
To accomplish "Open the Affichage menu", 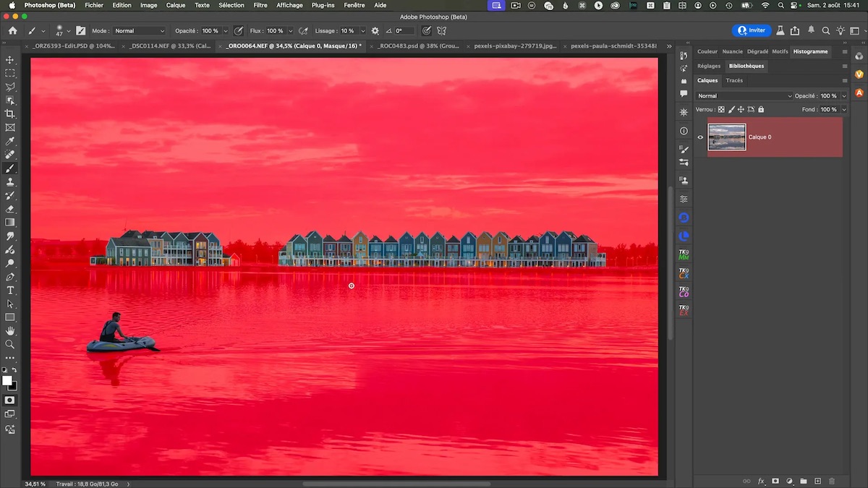I will click(x=289, y=5).
